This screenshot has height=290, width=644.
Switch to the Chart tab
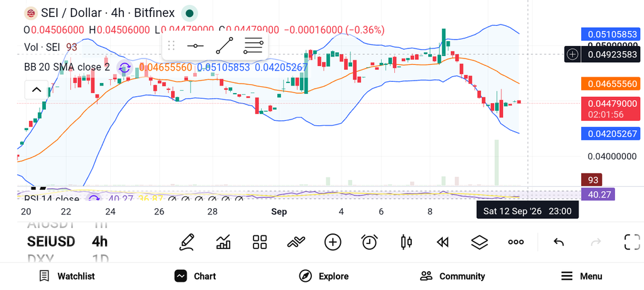tap(195, 276)
